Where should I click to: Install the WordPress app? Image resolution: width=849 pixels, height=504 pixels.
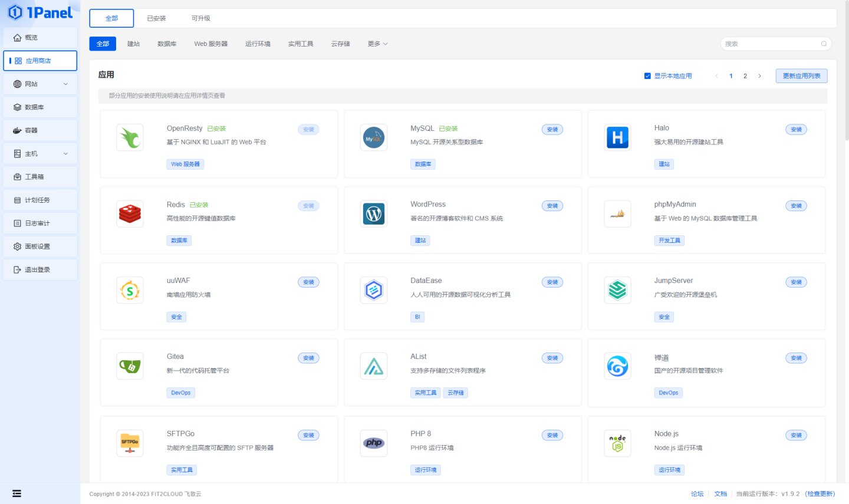[552, 206]
